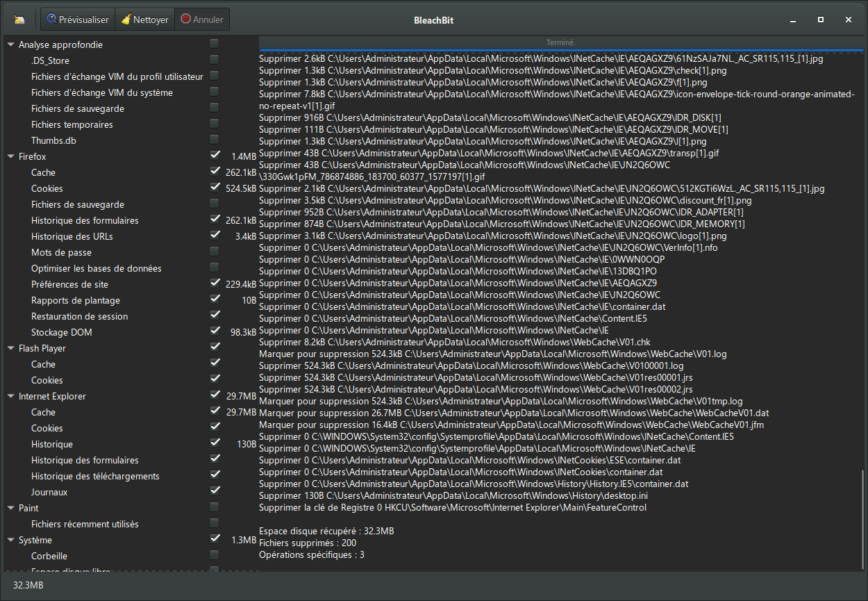
Task: Uncheck the Flash Player category checkbox
Action: click(x=215, y=347)
